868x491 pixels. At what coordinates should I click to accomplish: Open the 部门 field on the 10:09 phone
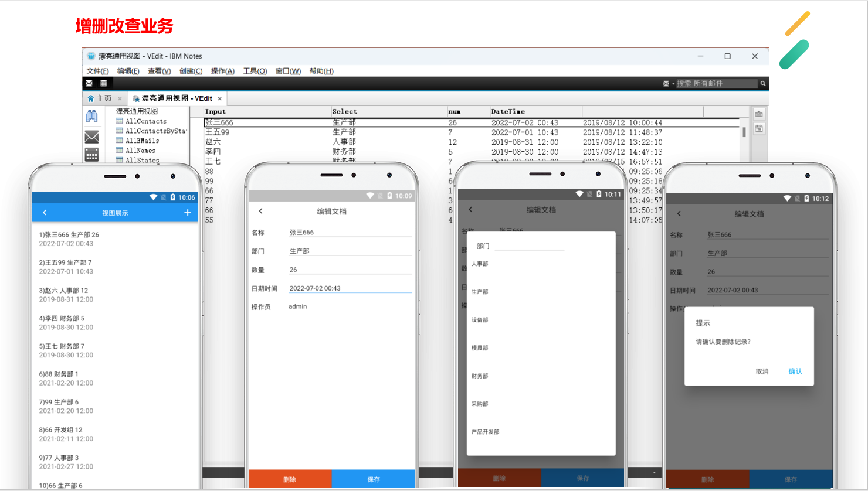350,251
